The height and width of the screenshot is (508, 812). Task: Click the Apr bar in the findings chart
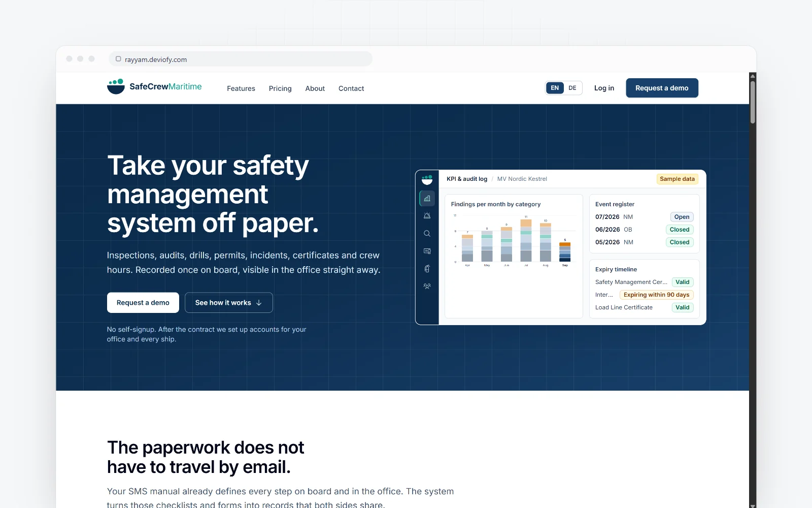467,248
